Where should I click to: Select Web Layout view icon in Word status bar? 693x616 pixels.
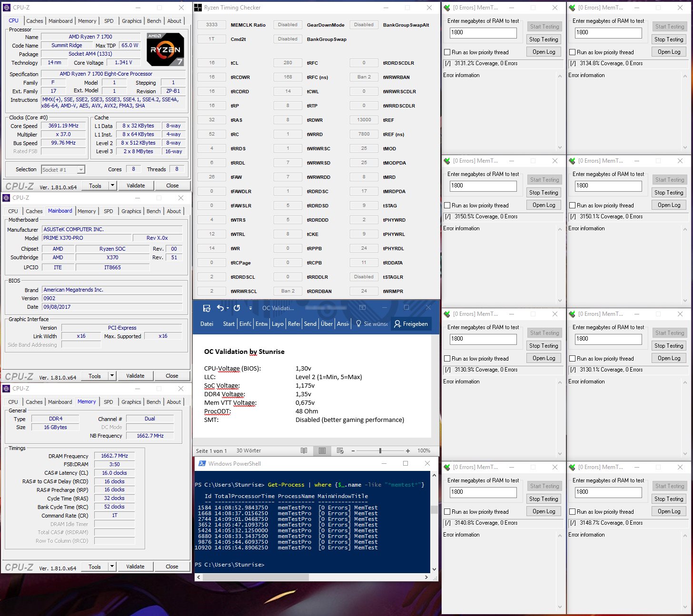coord(340,450)
